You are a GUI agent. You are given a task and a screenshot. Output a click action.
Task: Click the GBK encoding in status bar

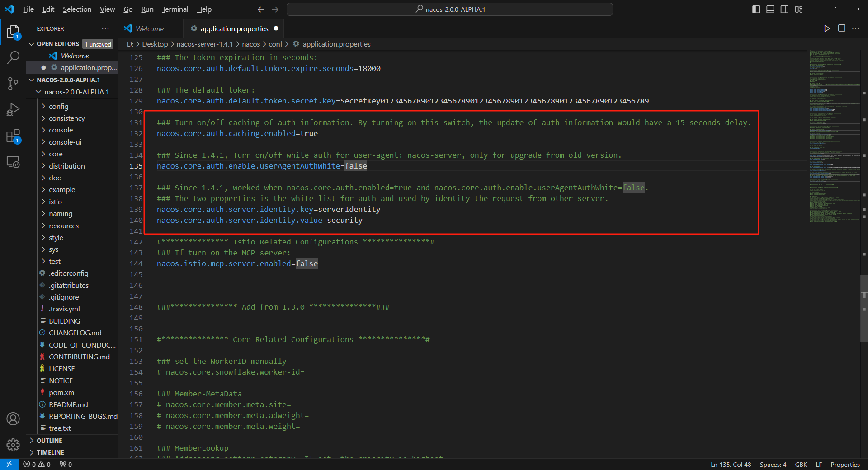(x=801, y=465)
